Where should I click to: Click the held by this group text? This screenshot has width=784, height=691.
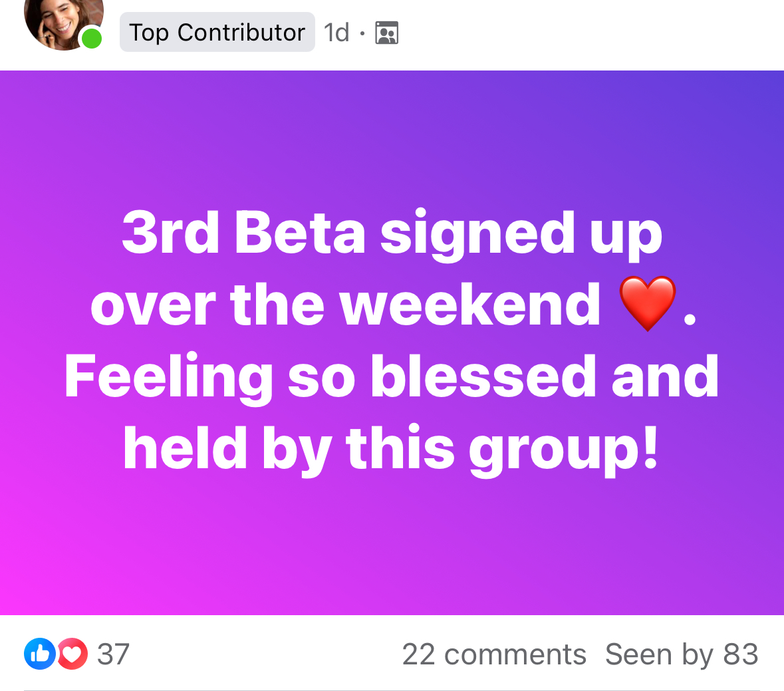click(392, 448)
